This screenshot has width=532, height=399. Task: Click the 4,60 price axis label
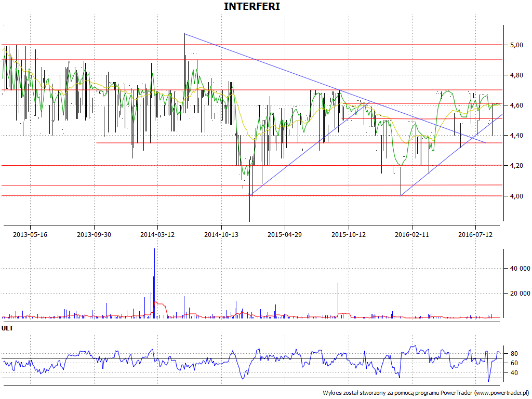516,105
